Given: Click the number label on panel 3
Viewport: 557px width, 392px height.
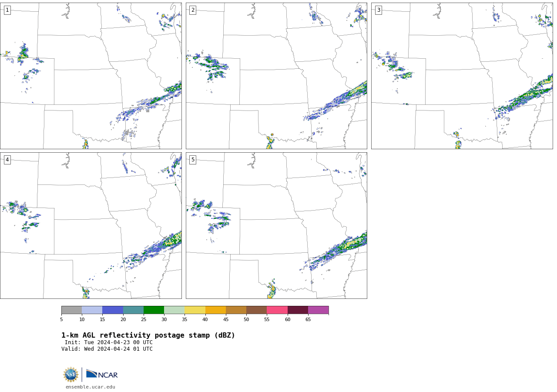Looking at the screenshot, I should tap(379, 10).
